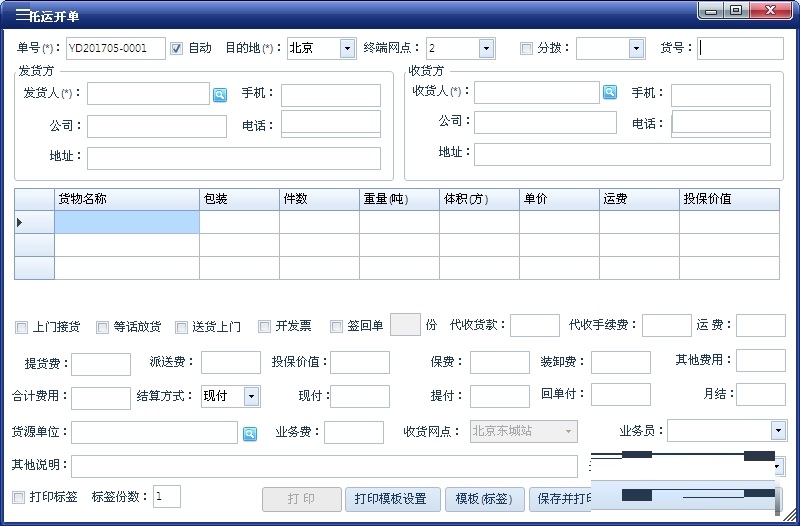Click the 派送费 input field
Image resolution: width=800 pixels, height=526 pixels.
(231, 362)
